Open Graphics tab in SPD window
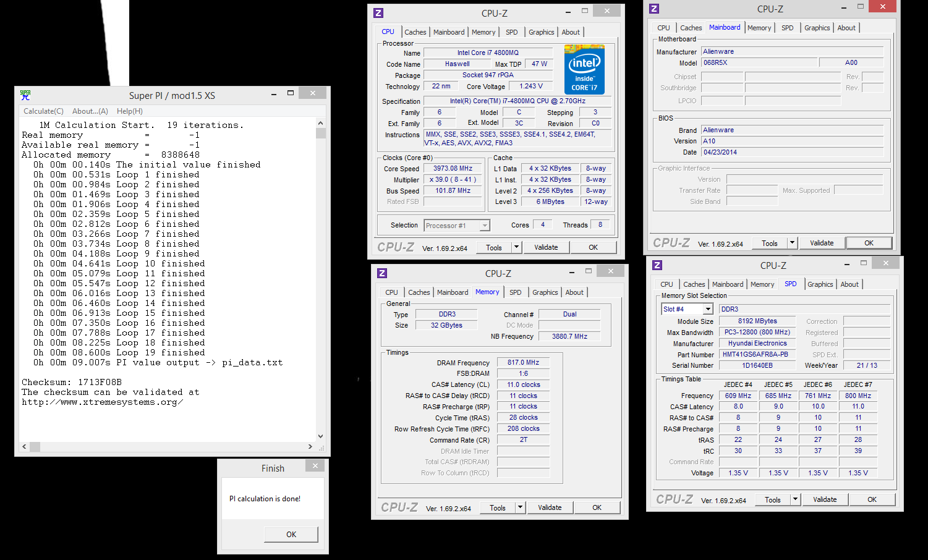The width and height of the screenshot is (928, 560). pyautogui.click(x=820, y=284)
